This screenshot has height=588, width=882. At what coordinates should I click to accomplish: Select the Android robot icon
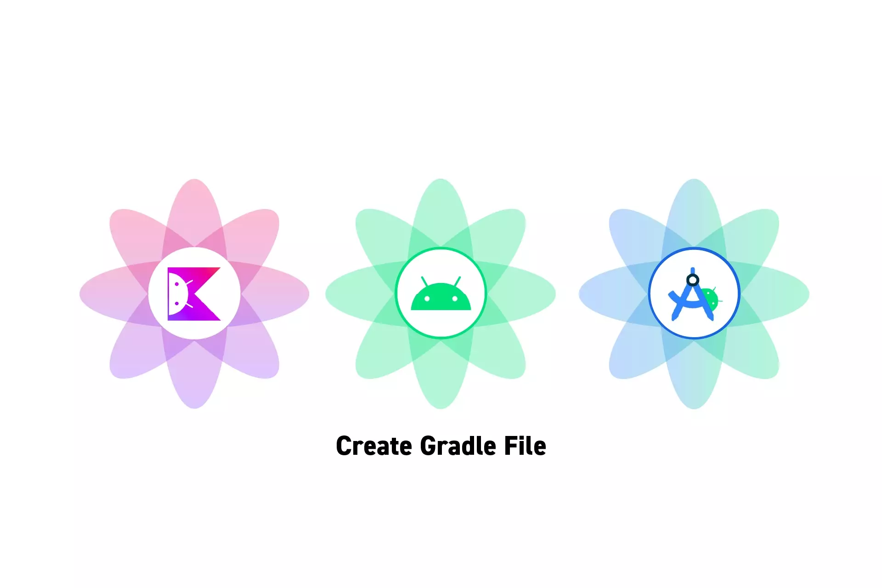(441, 294)
